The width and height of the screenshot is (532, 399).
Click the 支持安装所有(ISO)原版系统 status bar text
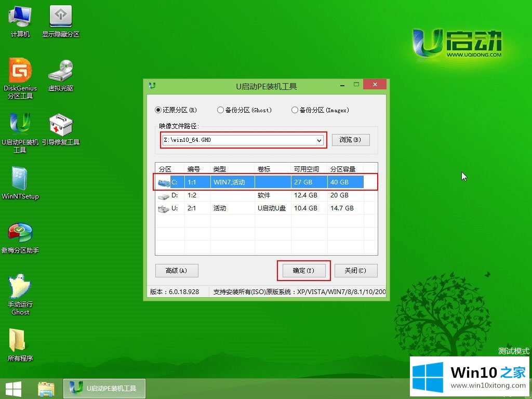coord(300,292)
